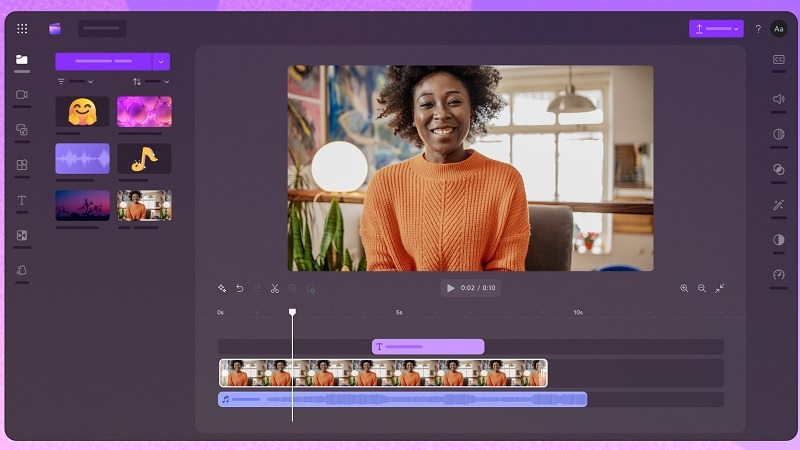
Task: Select the music note thumbnail
Action: [144, 159]
